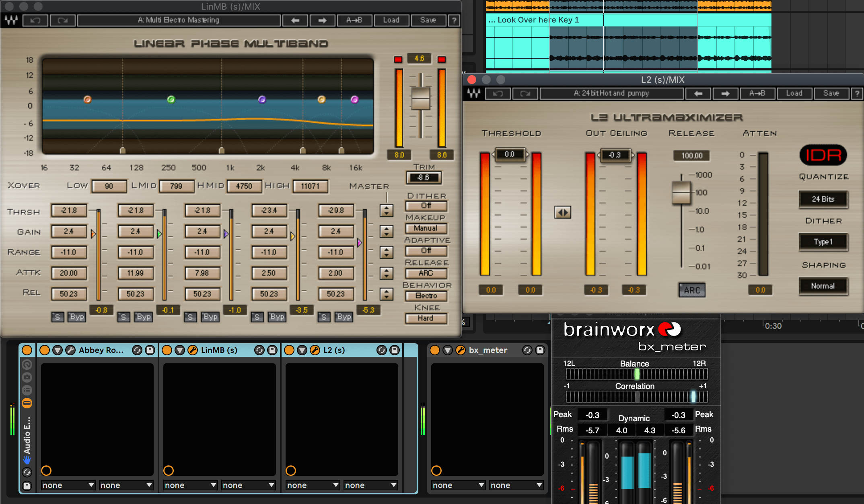The width and height of the screenshot is (864, 504).
Task: Open wrench editor for bx_meter device
Action: pos(461,350)
